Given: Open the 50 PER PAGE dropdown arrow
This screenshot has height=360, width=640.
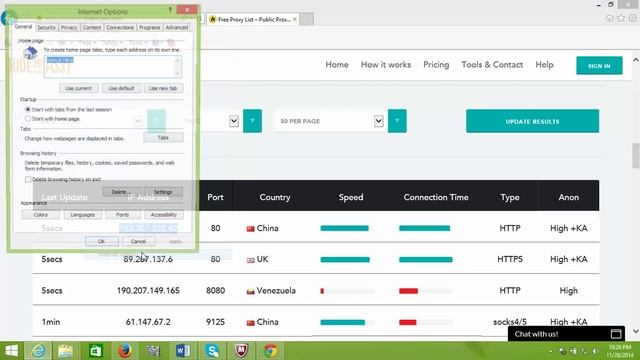Looking at the screenshot, I should (378, 121).
